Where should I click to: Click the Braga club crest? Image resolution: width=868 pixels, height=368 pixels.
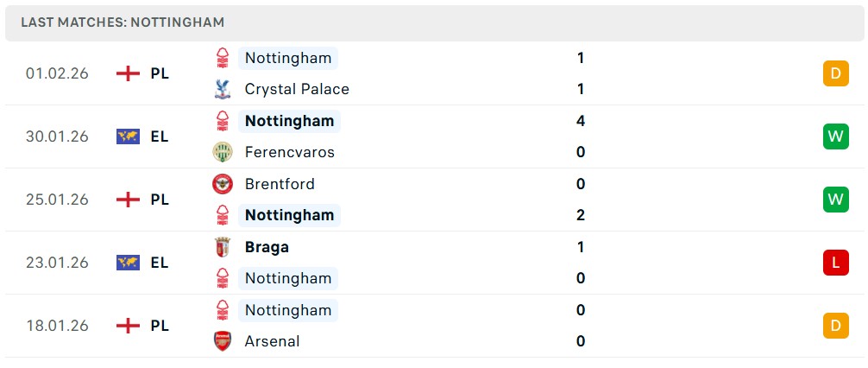tap(223, 247)
